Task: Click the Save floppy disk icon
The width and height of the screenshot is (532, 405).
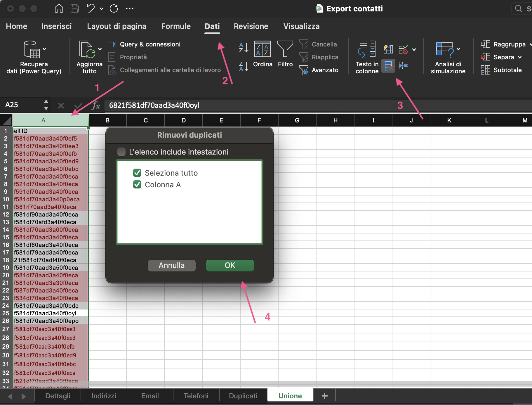Action: (75, 8)
